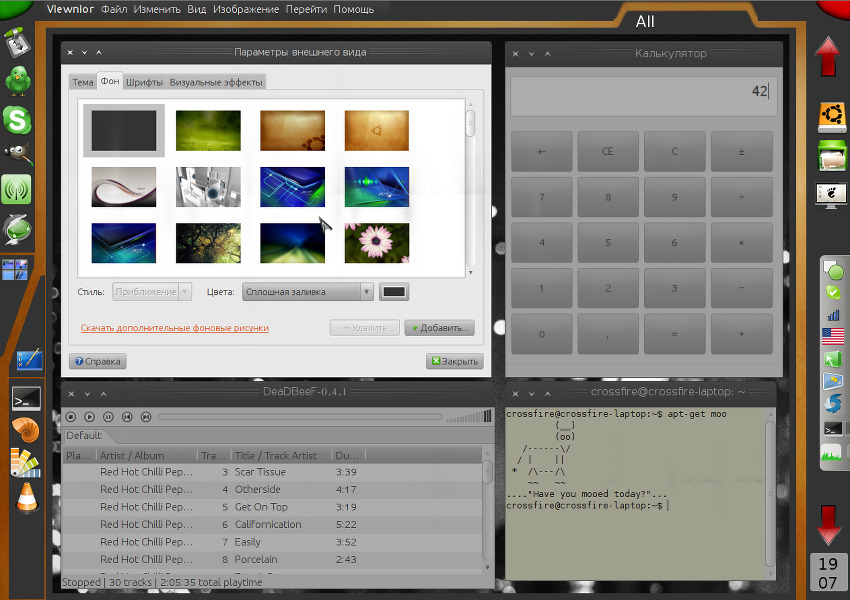Pause playback in DeaDBeeF

pyautogui.click(x=108, y=417)
